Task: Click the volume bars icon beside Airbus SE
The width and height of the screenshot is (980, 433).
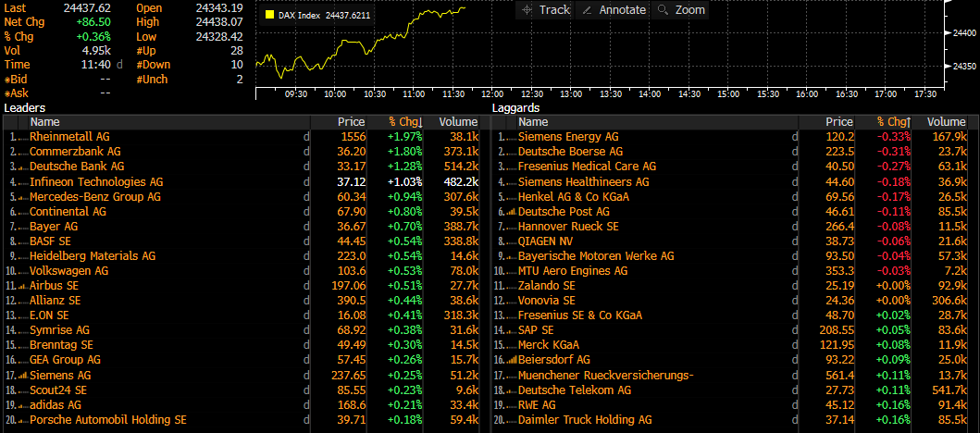Action: tap(23, 287)
